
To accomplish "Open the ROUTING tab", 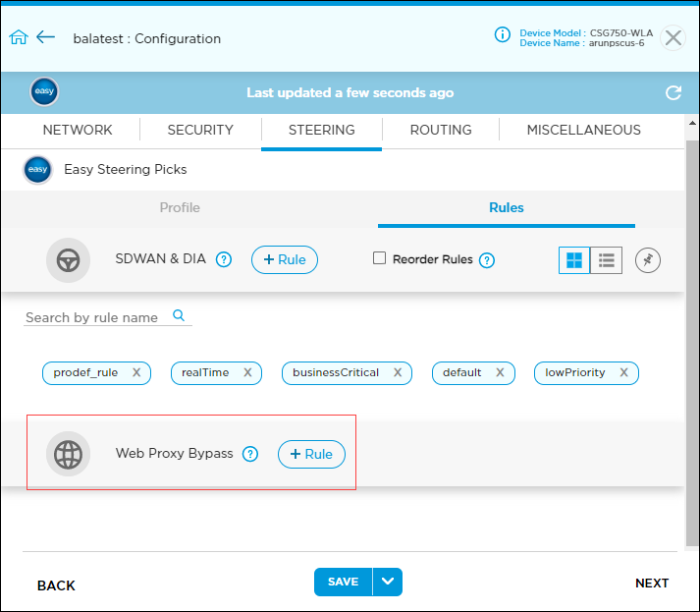I will 441,130.
